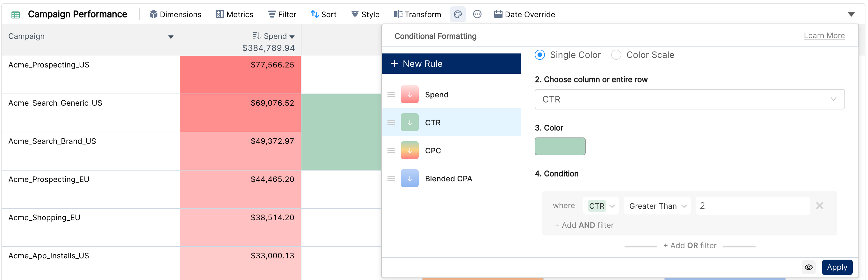Image resolution: width=868 pixels, height=280 pixels.
Task: Expand the widget options arrow at top right
Action: click(x=851, y=14)
